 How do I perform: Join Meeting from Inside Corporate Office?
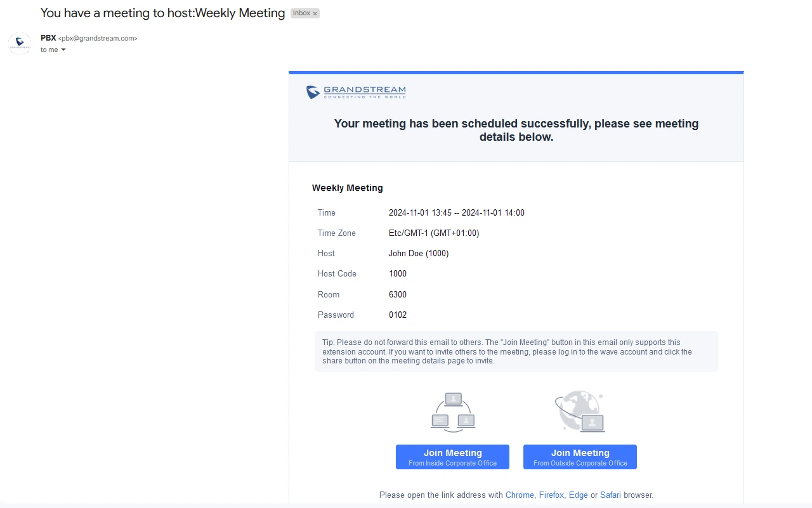[452, 457]
